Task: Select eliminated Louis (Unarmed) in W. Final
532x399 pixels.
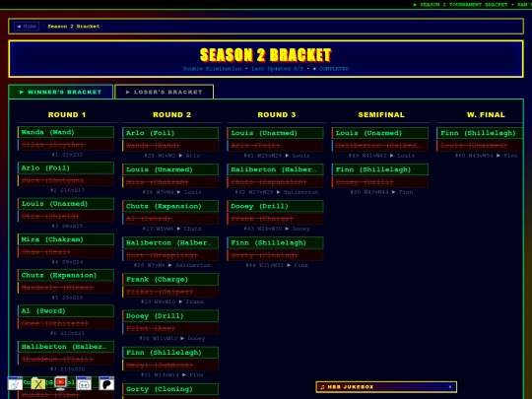Action: coord(480,146)
